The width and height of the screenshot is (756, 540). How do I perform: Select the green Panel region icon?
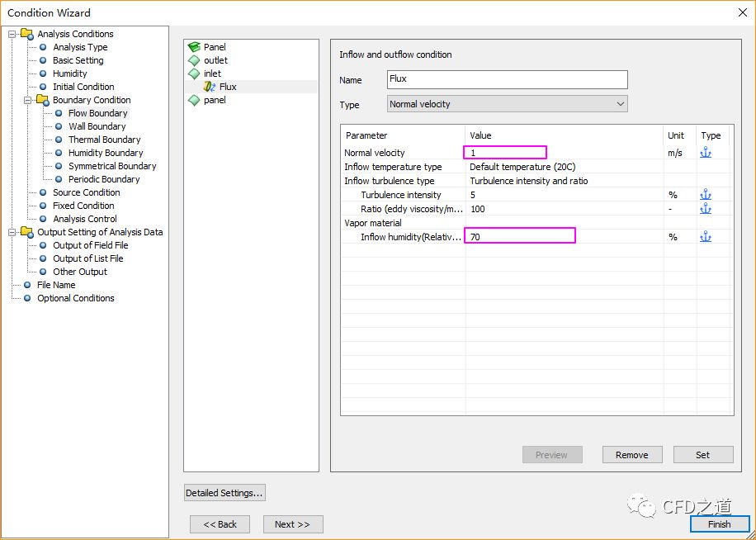pyautogui.click(x=194, y=47)
